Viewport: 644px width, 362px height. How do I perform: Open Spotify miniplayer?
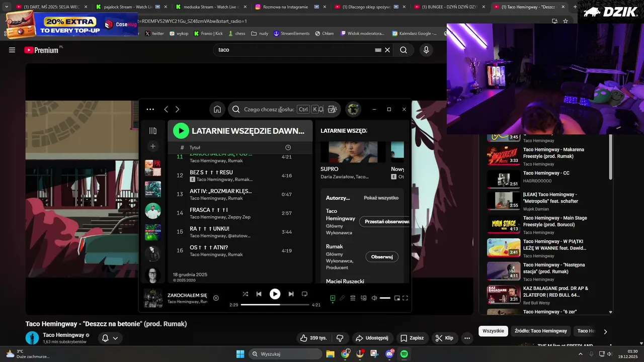[x=397, y=298]
